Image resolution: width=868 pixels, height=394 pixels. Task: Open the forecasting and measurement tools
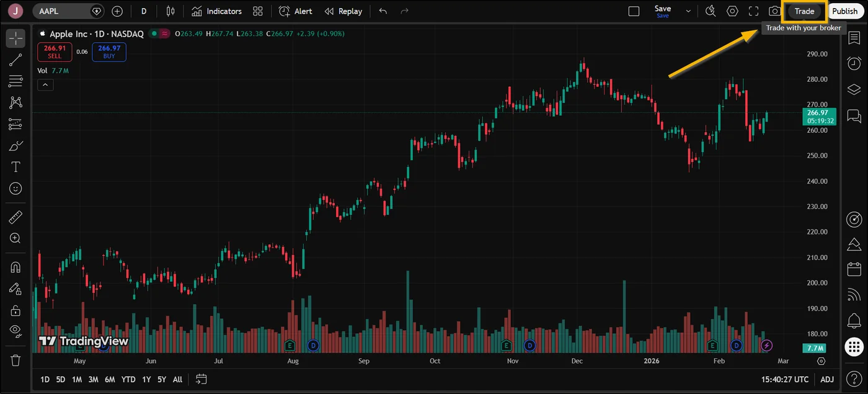[x=15, y=124]
